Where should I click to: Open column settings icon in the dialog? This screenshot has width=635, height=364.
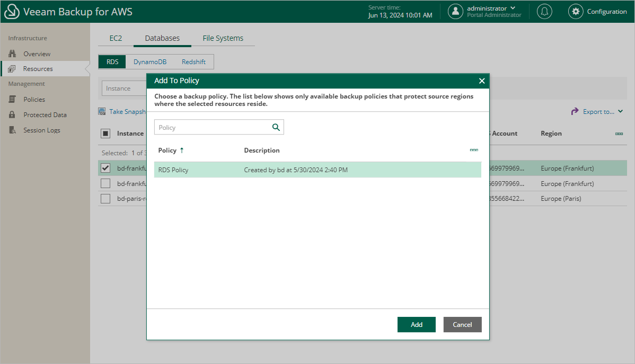[474, 150]
